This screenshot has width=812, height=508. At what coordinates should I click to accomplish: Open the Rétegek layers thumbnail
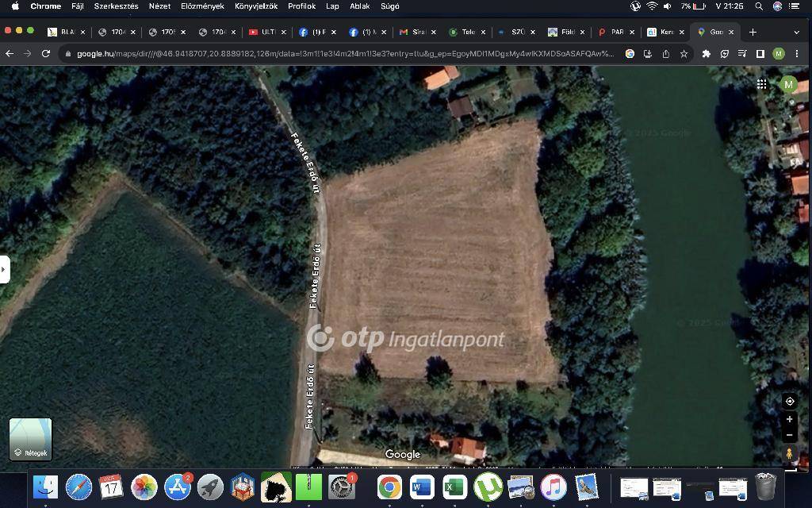pos(30,439)
